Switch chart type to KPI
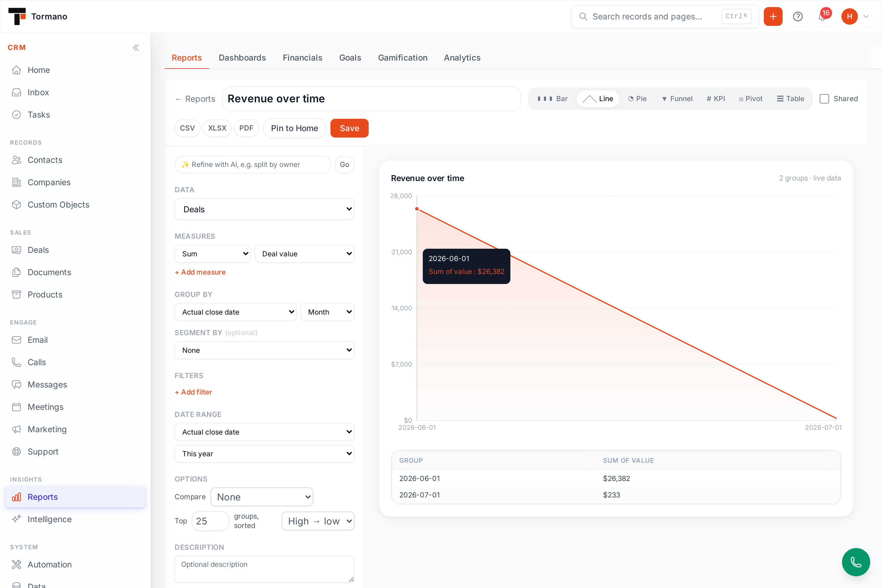This screenshot has height=588, width=882. coord(716,98)
